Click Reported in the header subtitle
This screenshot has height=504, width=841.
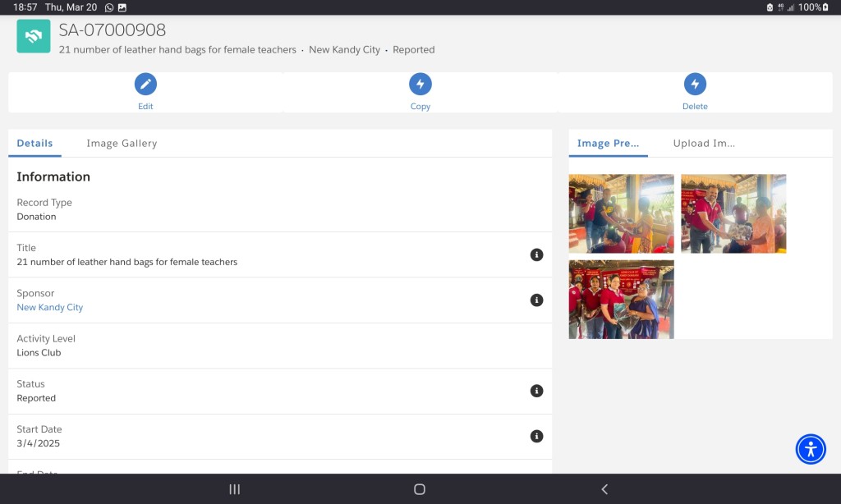(414, 50)
